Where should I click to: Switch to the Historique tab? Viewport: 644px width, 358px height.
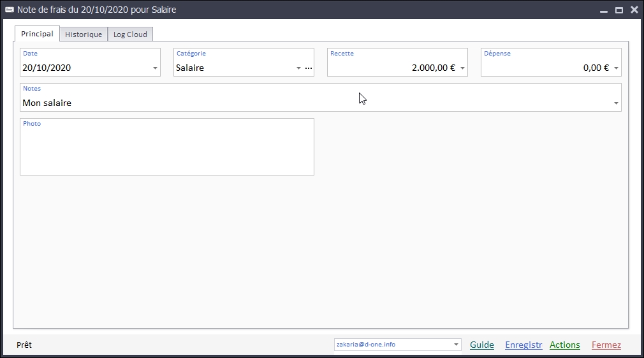coord(84,34)
